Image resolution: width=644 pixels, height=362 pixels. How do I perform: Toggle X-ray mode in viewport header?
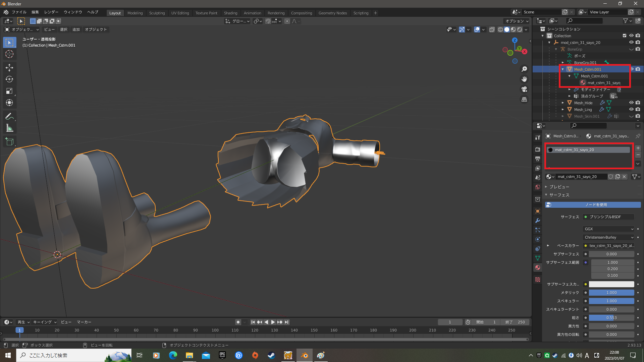492,29
